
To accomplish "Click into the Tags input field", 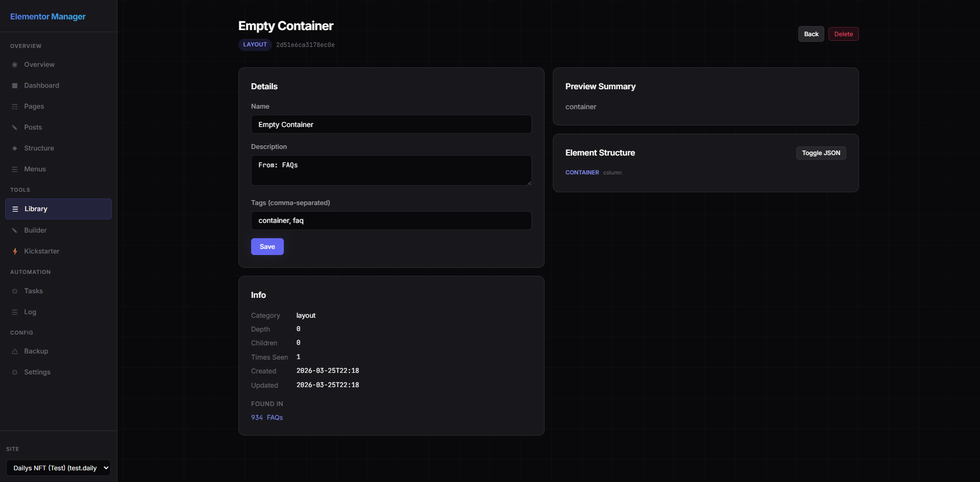I will pos(391,221).
